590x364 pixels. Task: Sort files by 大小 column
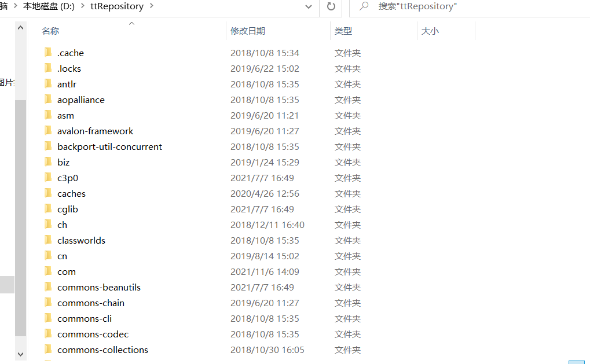tap(430, 31)
